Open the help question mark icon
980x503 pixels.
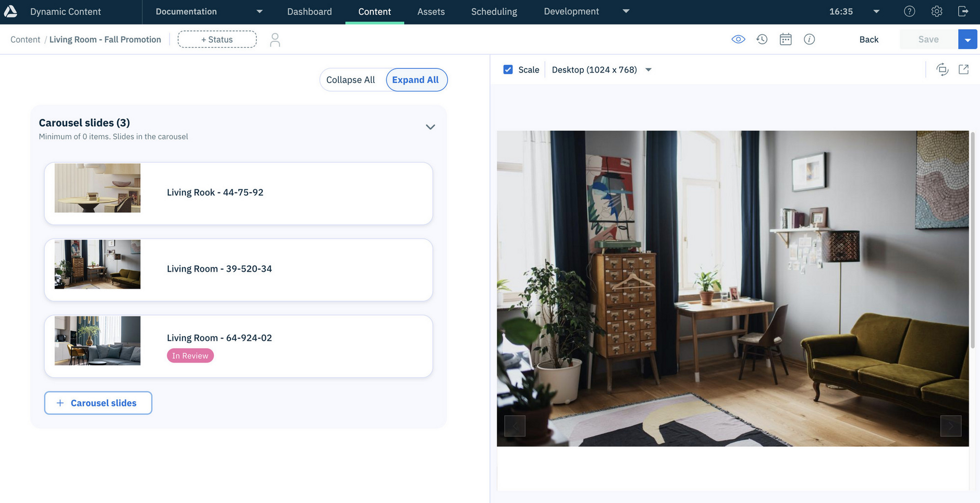909,11
